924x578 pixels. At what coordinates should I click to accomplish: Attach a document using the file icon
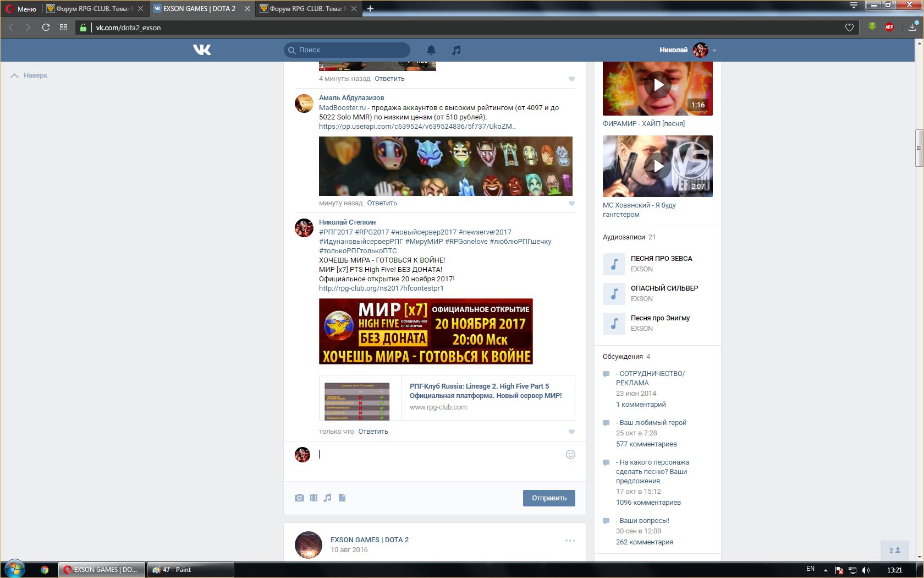tap(342, 498)
